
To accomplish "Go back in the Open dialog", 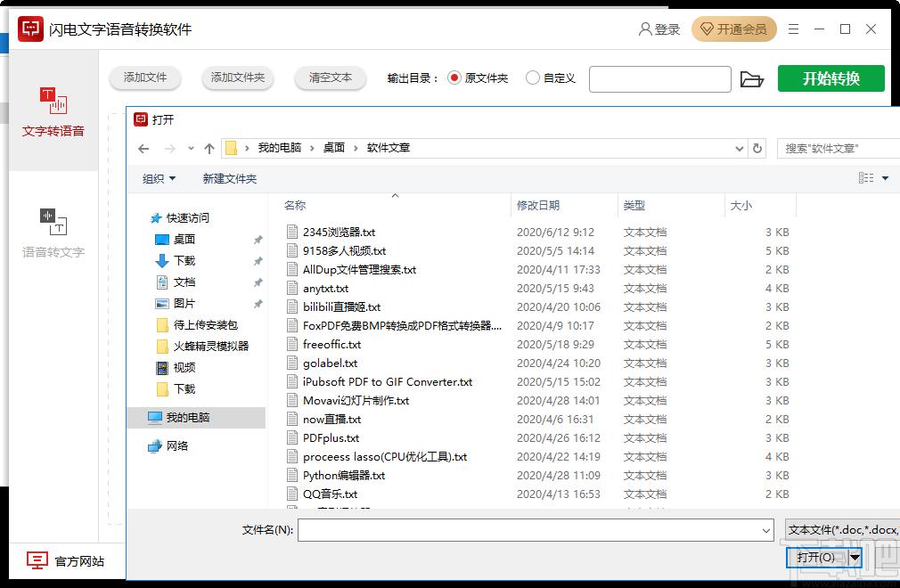I will 143,149.
